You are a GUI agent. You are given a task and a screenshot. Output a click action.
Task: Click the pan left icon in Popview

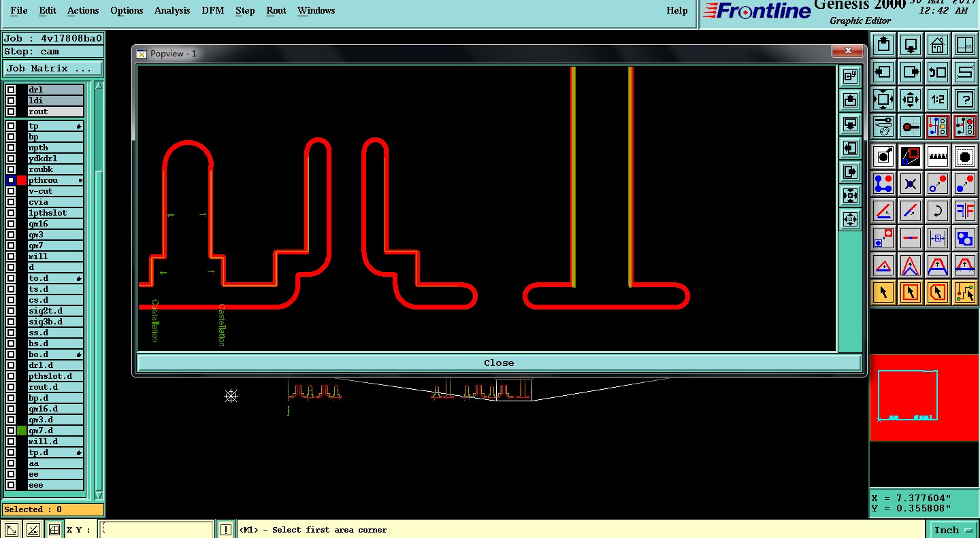pos(850,148)
